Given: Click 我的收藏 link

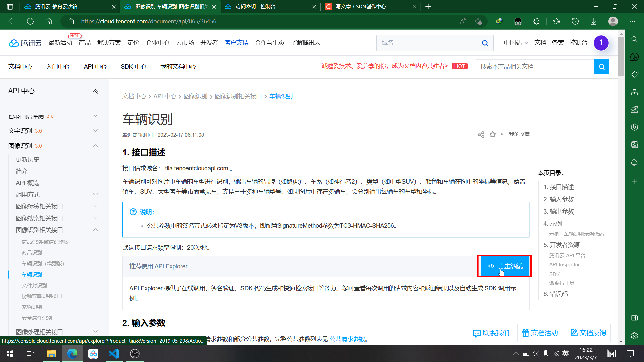Looking at the screenshot, I should pyautogui.click(x=519, y=134).
